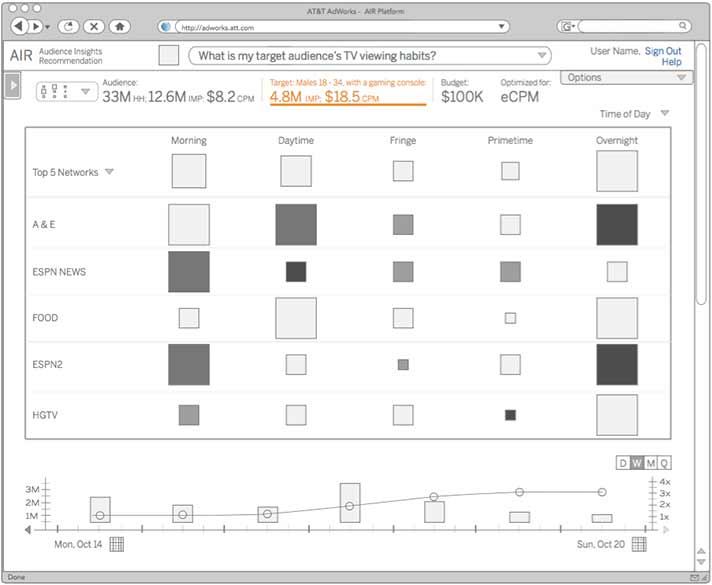
Task: Click the Overnight column header
Action: (x=617, y=140)
